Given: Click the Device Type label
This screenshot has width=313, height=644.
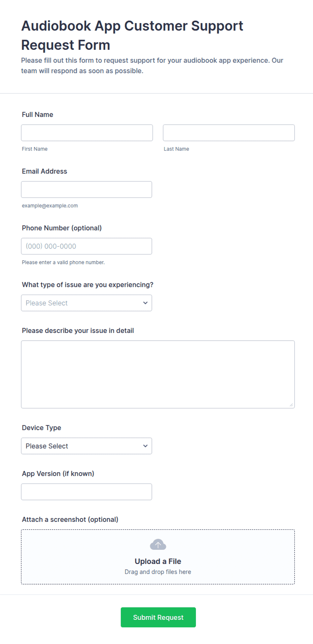Looking at the screenshot, I should [41, 428].
